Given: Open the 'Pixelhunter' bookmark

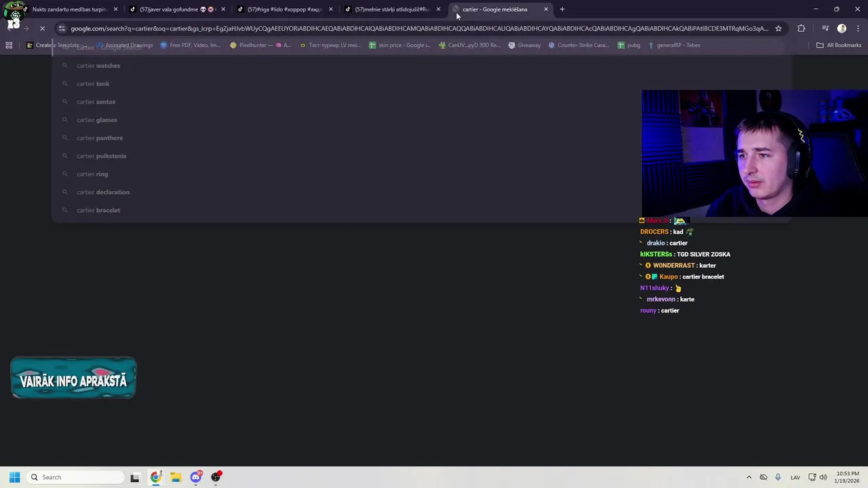Looking at the screenshot, I should click(x=260, y=45).
